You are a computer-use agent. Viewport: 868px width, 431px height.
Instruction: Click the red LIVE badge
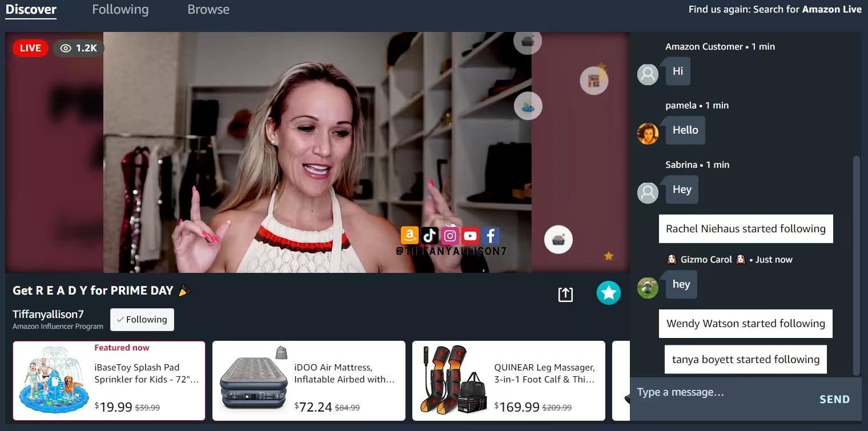[30, 48]
